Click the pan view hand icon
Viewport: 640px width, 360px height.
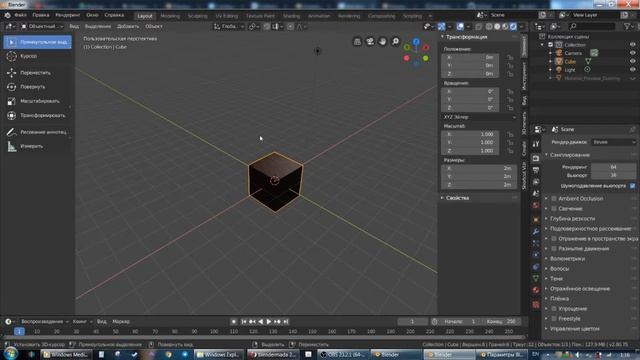tap(382, 42)
